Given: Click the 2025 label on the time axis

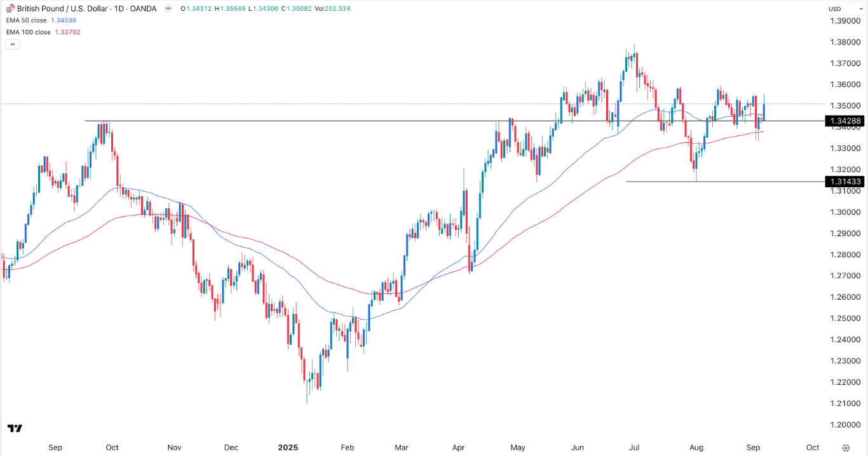Looking at the screenshot, I should coord(289,448).
